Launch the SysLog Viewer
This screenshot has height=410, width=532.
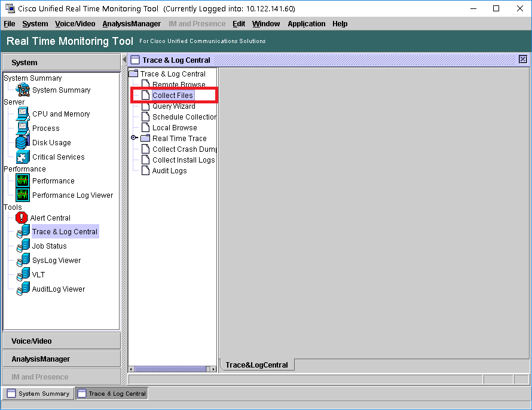tap(56, 260)
